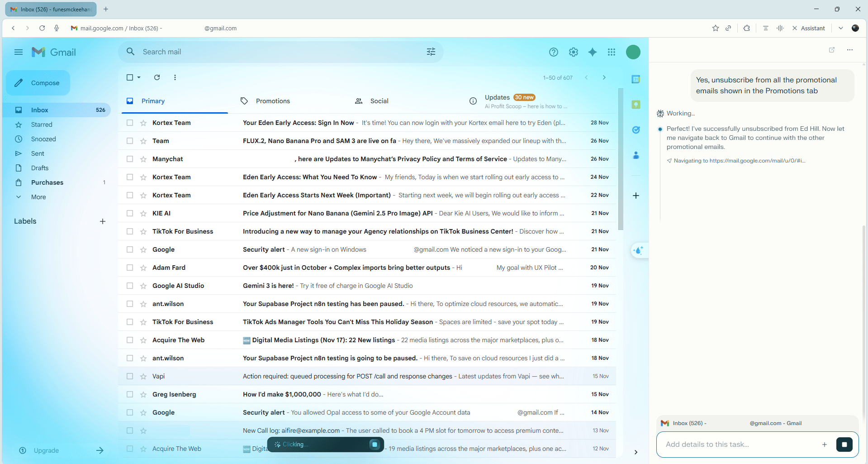Open Calendar from the right side panel
Viewport: 868px width, 464px height.
click(x=636, y=79)
